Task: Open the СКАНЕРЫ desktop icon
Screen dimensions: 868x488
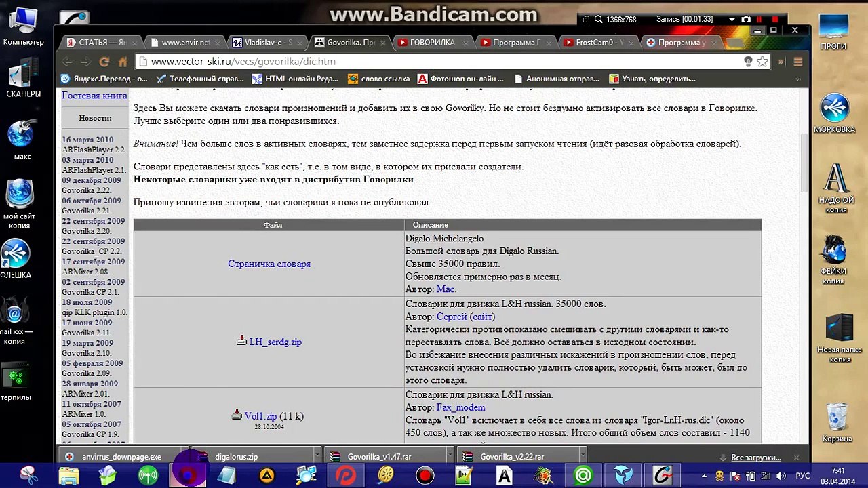Action: [x=23, y=78]
